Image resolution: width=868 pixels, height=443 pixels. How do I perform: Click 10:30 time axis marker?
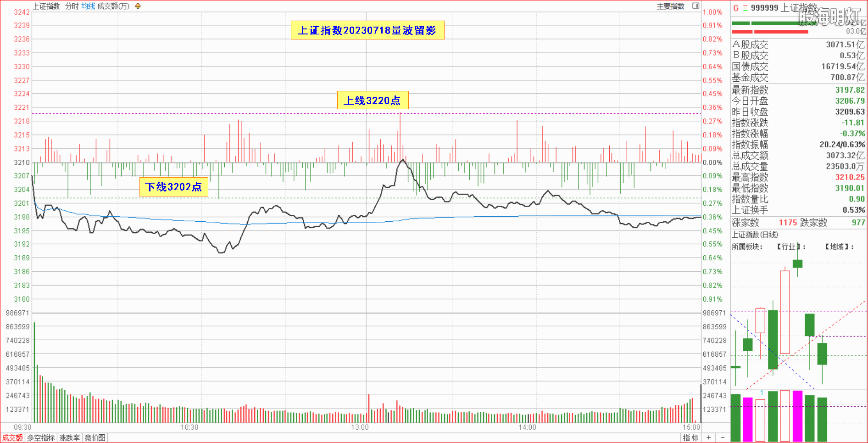point(189,427)
